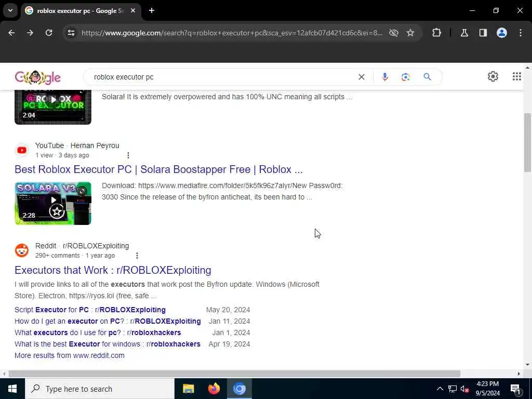
Task: Go back to previous page
Action: pos(11,33)
